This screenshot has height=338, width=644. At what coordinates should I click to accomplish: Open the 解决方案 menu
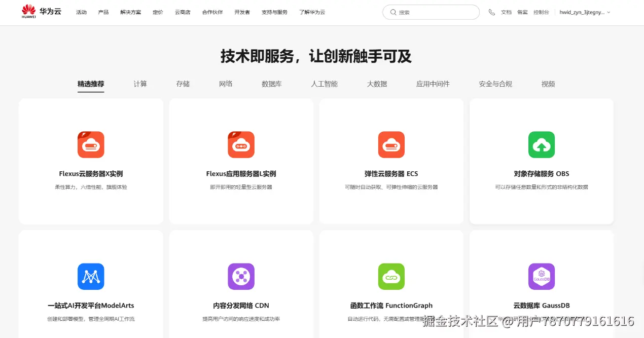pos(131,12)
